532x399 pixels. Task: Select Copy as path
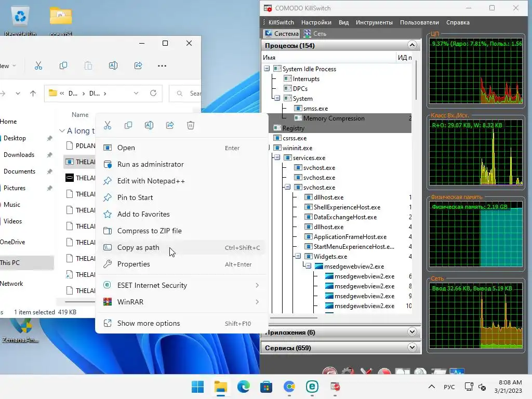coord(182,247)
